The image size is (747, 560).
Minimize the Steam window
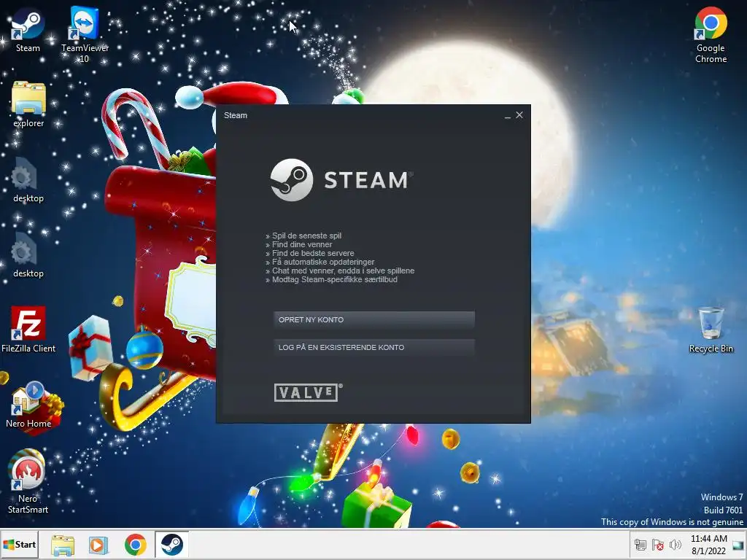tap(508, 115)
